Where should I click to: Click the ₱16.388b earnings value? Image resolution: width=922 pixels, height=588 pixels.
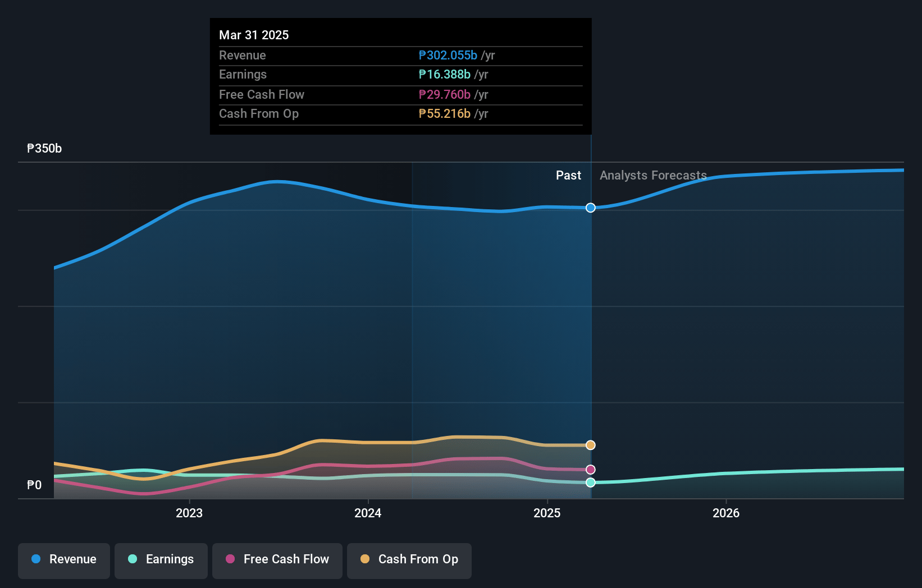tap(445, 74)
